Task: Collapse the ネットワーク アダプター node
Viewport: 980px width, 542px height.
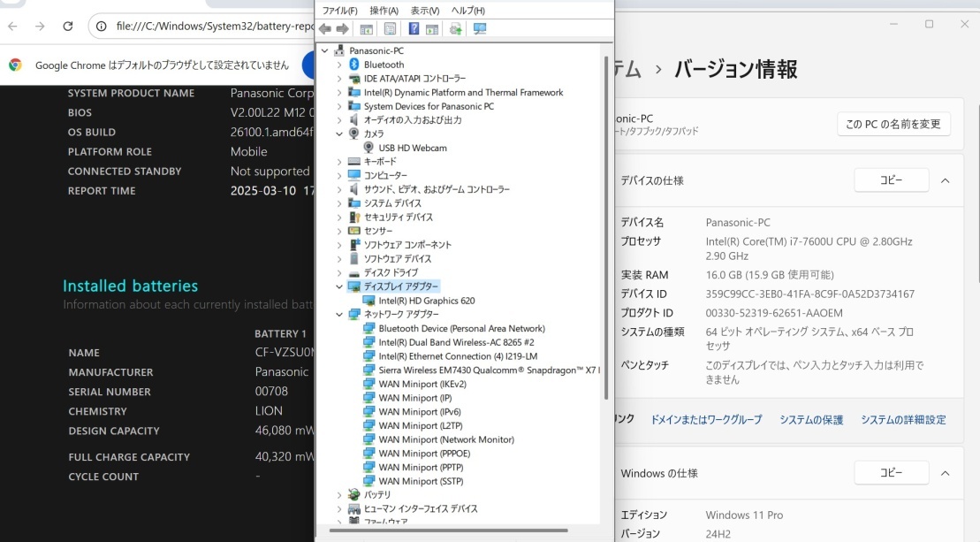Action: [x=339, y=315]
